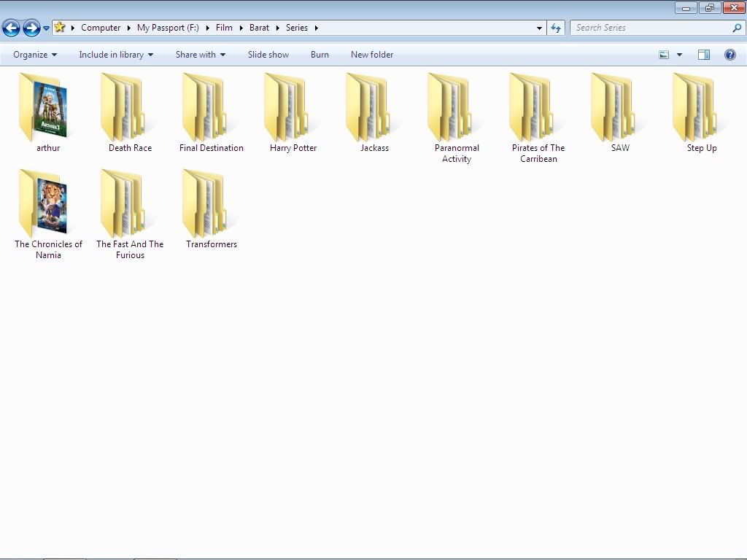Click the star icon in address bar
747x560 pixels.
click(x=60, y=27)
